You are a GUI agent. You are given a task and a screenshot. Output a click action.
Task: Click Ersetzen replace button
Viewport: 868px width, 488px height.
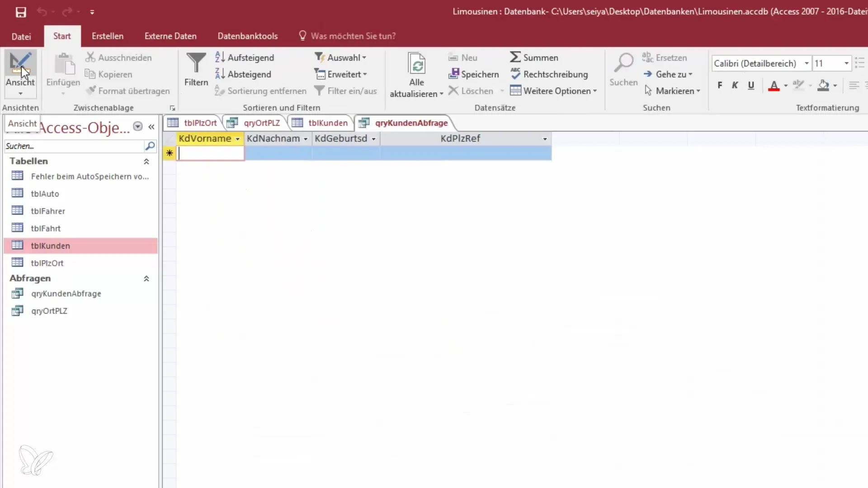664,57
